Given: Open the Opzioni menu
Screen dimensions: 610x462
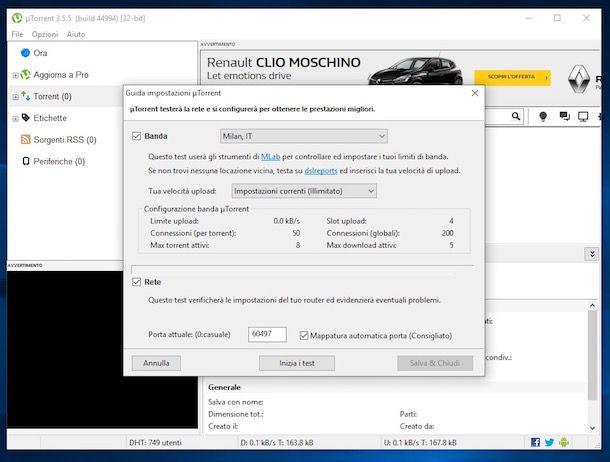Looking at the screenshot, I should (45, 34).
